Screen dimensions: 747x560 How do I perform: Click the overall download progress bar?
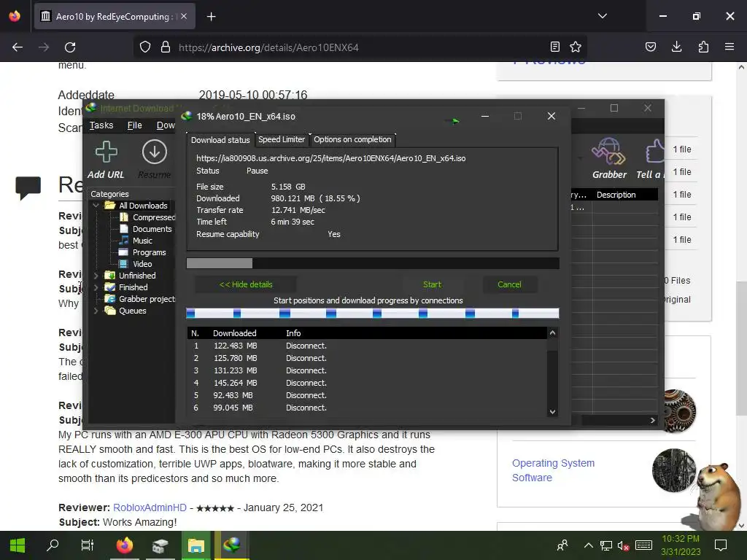(x=373, y=263)
